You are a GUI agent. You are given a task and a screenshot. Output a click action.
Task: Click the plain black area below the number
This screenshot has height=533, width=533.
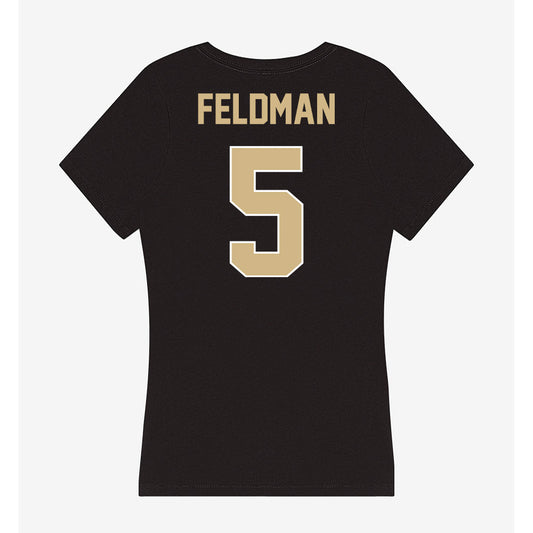(266, 374)
